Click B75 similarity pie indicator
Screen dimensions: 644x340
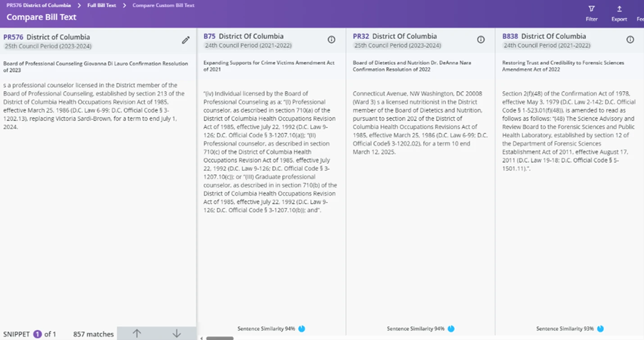coord(302,329)
